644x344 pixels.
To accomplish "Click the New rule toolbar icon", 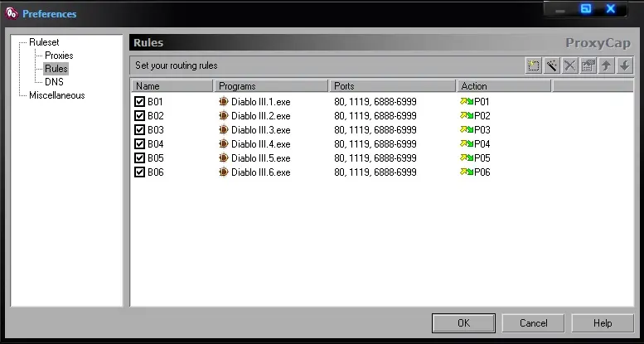I will [x=533, y=65].
